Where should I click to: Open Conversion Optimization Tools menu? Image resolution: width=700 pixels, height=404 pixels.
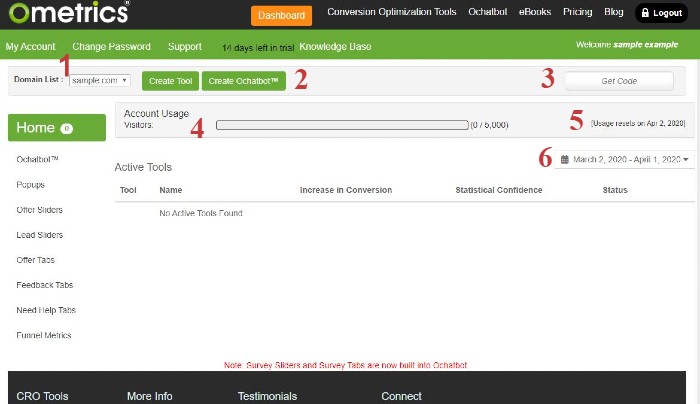[392, 12]
